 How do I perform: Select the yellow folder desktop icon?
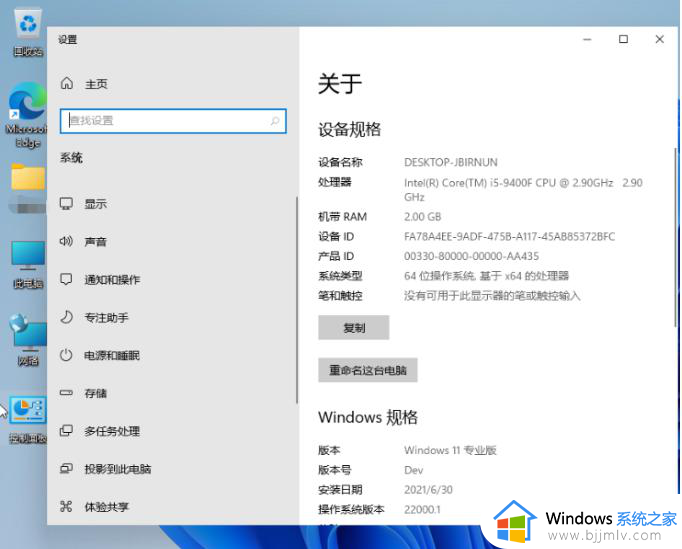pos(28,178)
